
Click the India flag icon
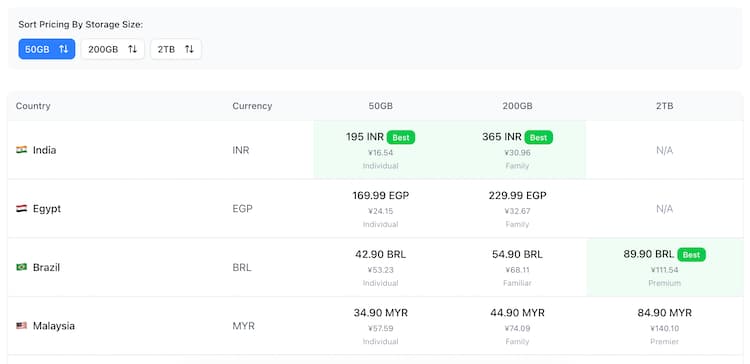click(21, 150)
